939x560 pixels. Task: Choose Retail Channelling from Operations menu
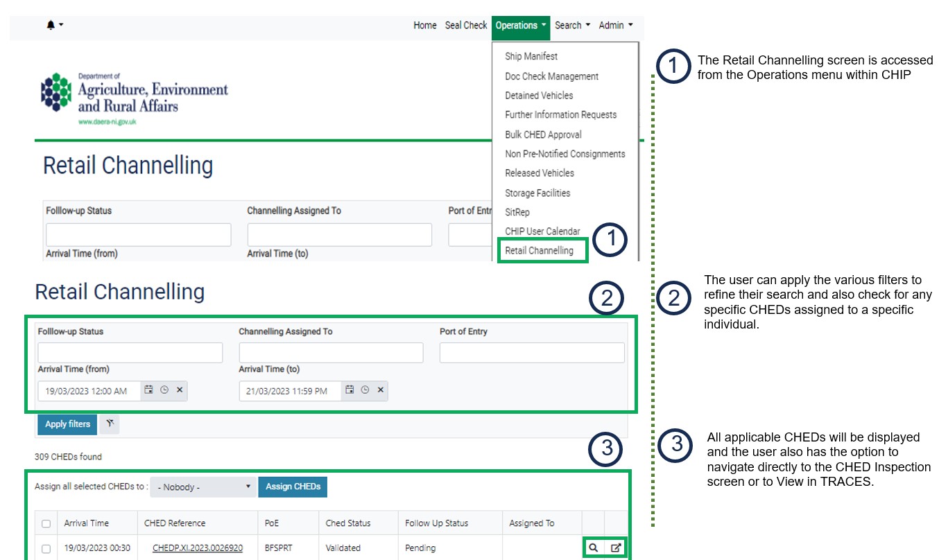pos(540,250)
